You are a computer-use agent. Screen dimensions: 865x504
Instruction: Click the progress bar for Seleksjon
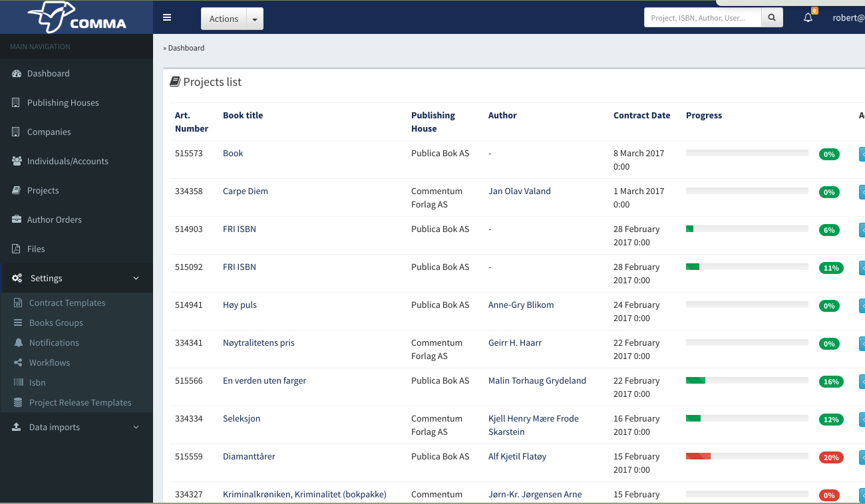(x=747, y=418)
